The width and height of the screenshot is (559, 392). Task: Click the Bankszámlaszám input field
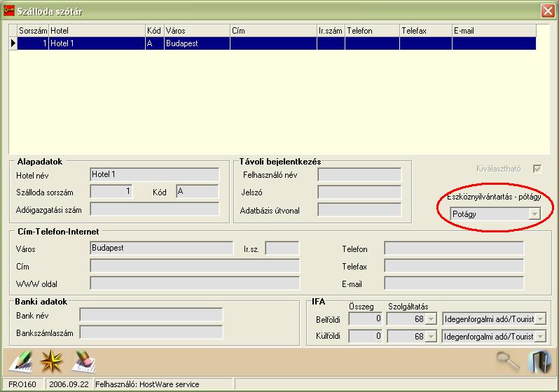151,332
